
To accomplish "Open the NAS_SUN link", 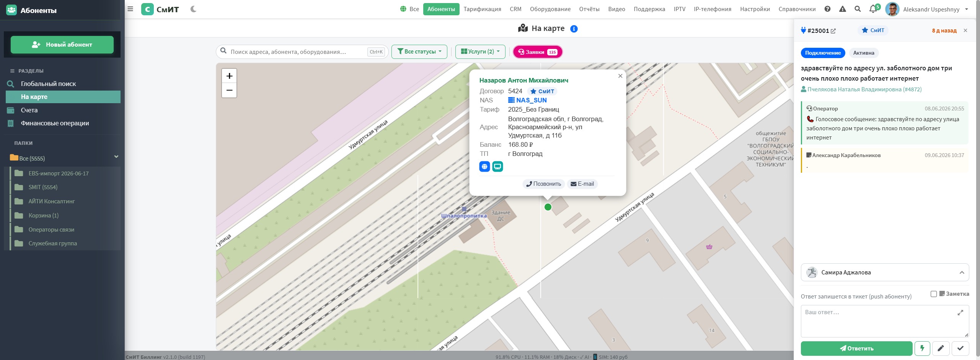I will (x=527, y=100).
